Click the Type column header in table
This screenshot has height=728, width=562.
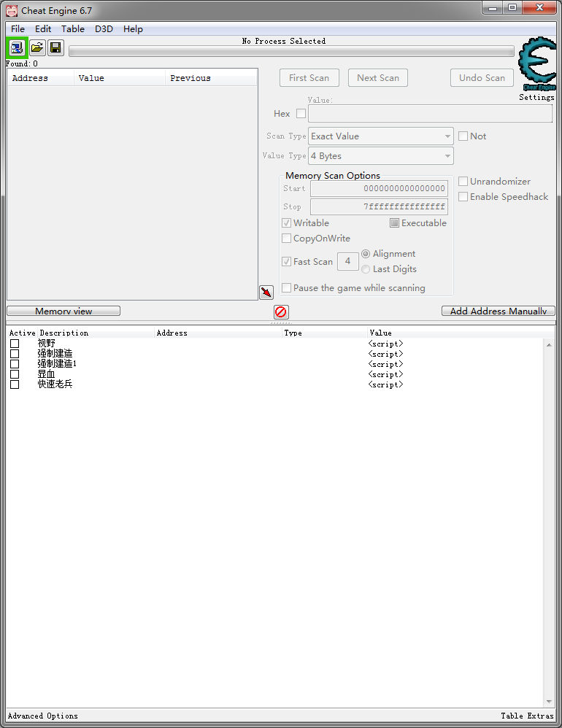tap(325, 333)
